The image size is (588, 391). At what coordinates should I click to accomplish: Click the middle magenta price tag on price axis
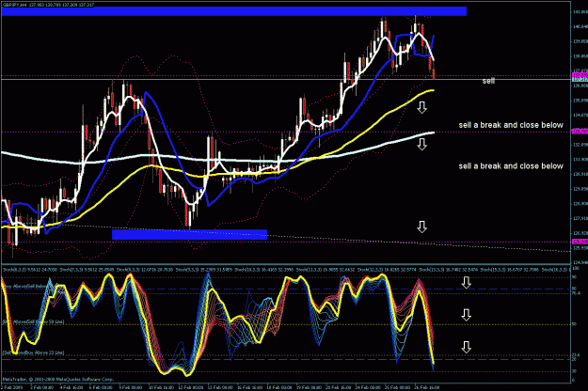click(x=580, y=132)
